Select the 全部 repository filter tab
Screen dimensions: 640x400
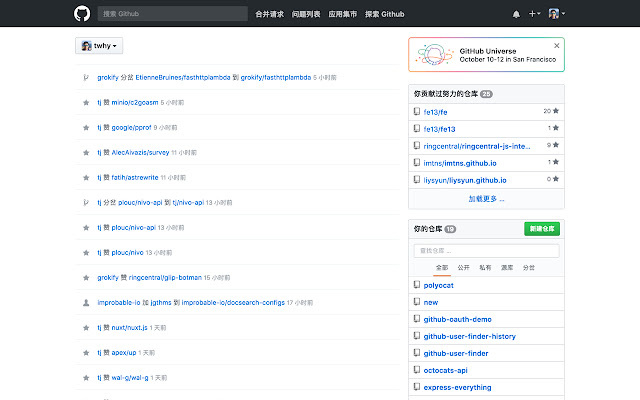[x=442, y=268]
